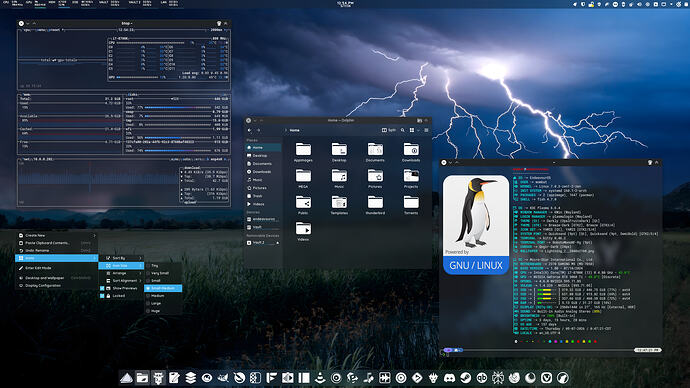690x388 pixels.
Task: Launch Vivaldi browser from the dock
Action: (x=547, y=377)
